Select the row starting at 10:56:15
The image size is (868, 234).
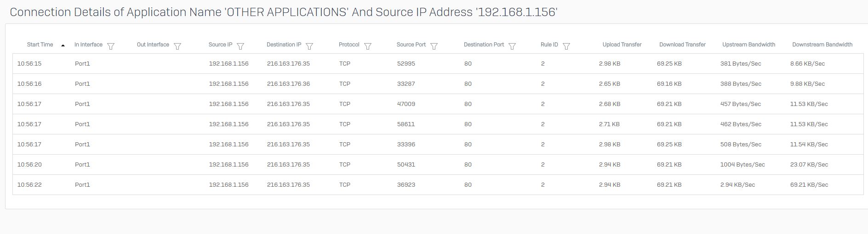[x=438, y=64]
